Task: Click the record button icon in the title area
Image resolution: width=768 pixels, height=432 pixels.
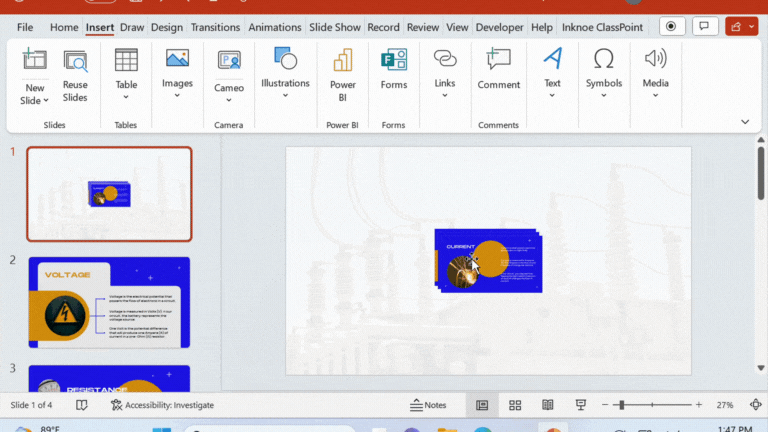Action: point(672,26)
